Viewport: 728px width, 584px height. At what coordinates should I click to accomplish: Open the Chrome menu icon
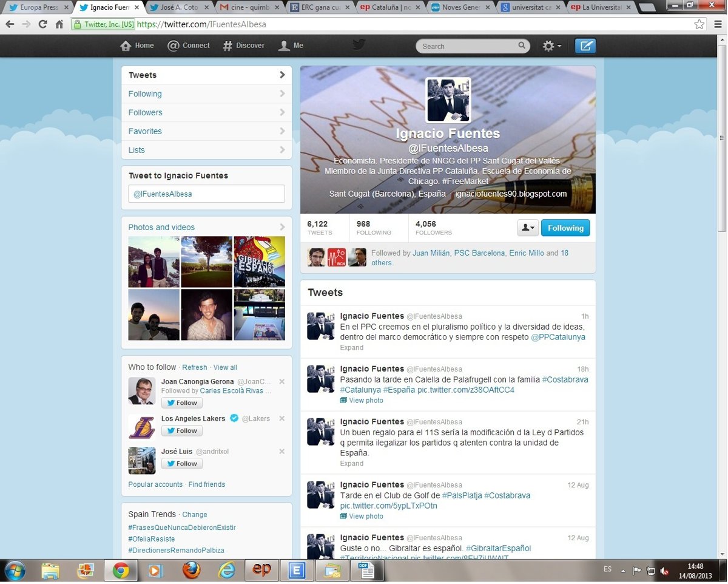pyautogui.click(x=718, y=24)
